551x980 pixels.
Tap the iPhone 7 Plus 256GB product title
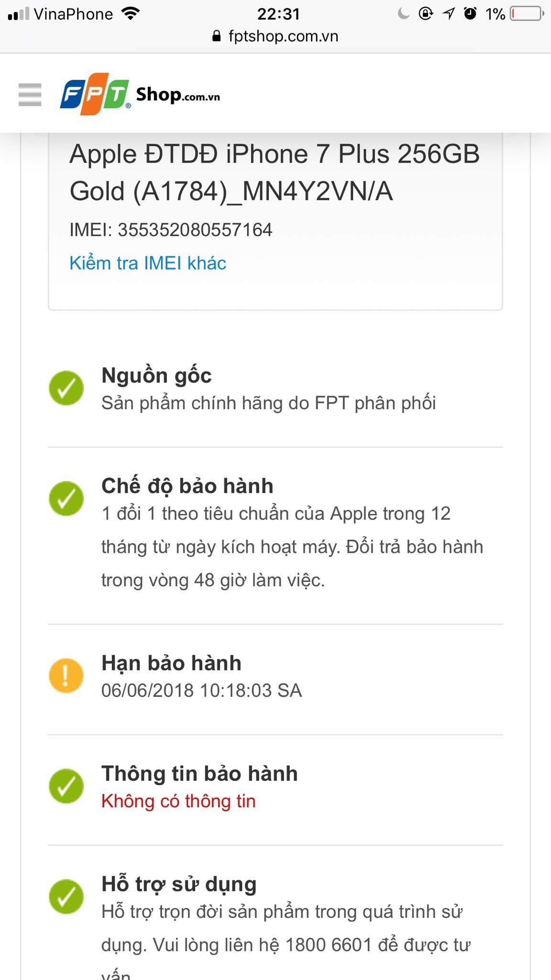(x=275, y=173)
